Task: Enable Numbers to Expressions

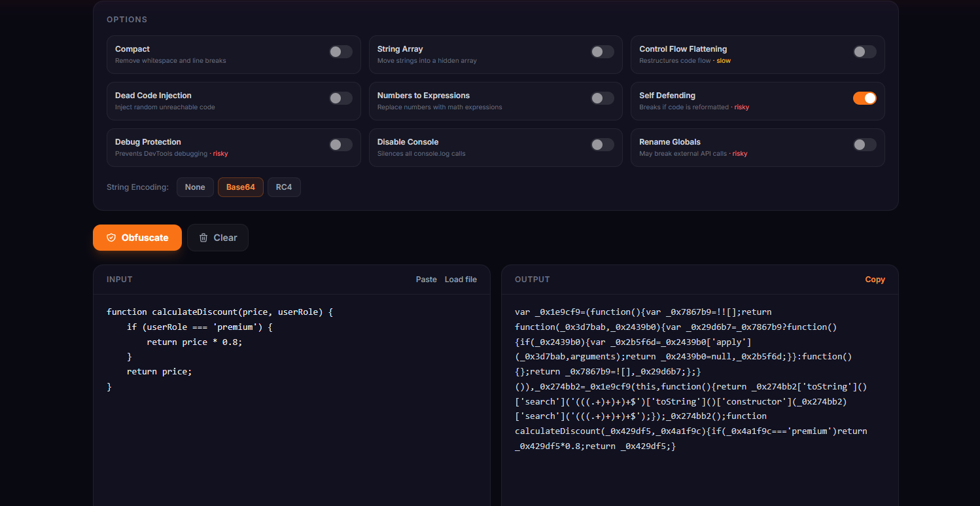Action: coord(602,98)
